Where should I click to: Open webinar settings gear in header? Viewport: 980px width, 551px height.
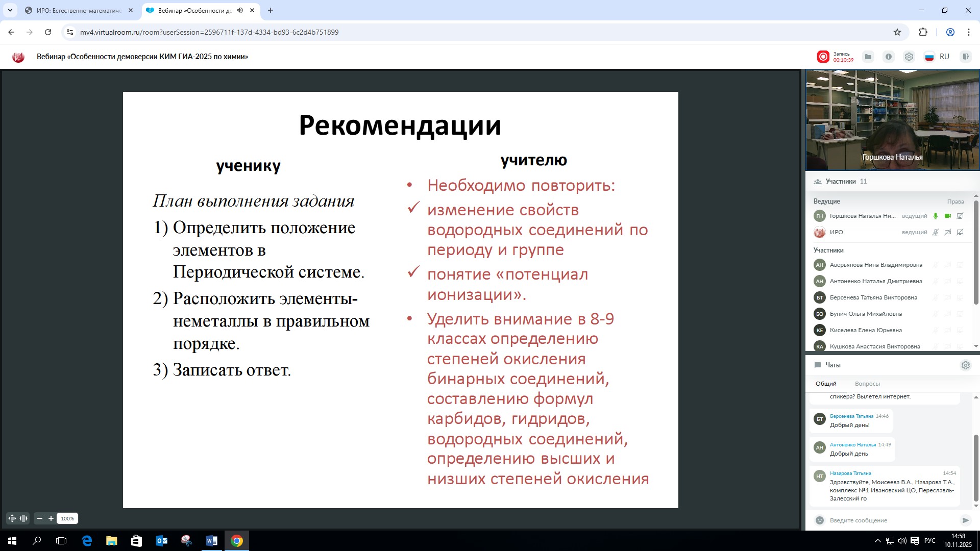(909, 57)
